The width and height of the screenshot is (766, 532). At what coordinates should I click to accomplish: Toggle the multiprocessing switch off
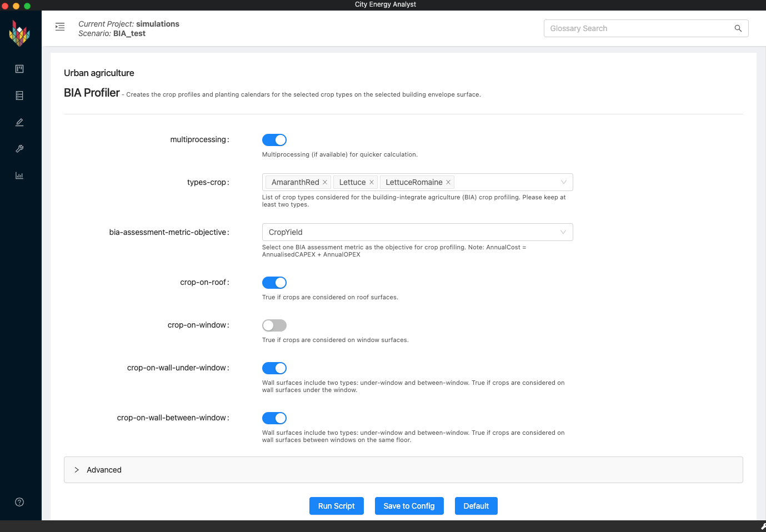(274, 140)
